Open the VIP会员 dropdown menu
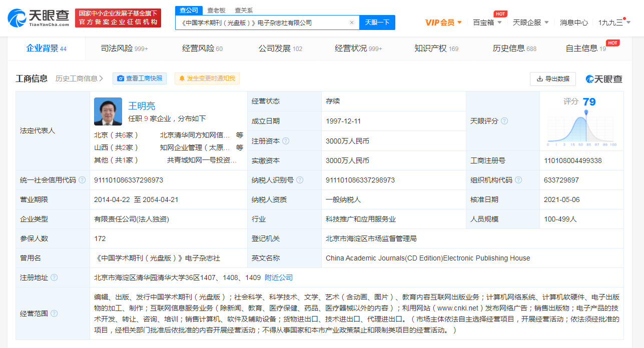Viewport: 644px width, 348px height. (x=443, y=22)
